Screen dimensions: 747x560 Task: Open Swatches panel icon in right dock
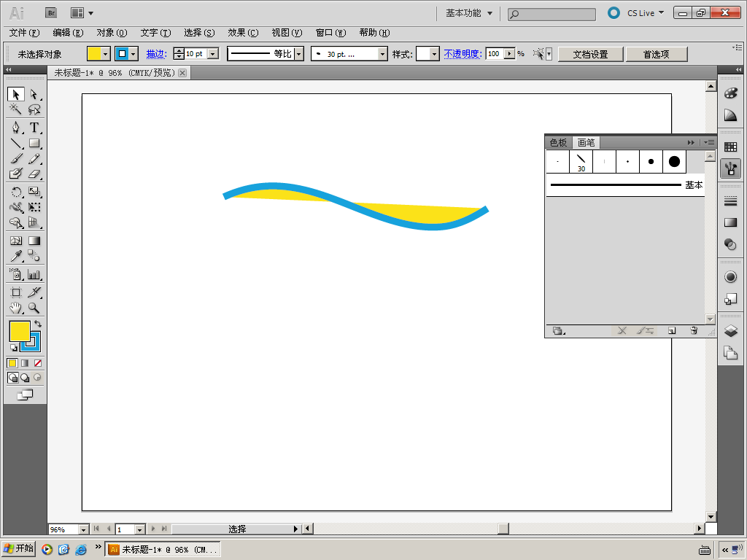[730, 147]
